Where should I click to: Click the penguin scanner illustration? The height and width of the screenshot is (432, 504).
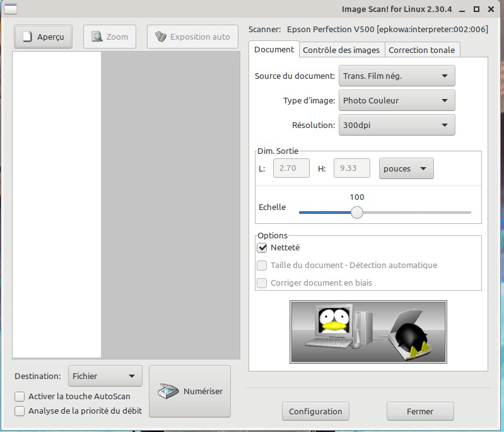click(368, 332)
